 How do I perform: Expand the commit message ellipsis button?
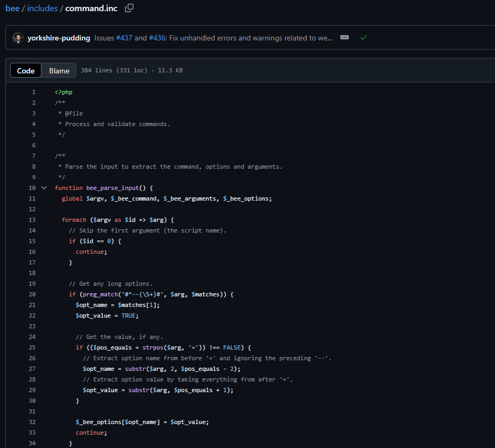coord(345,38)
